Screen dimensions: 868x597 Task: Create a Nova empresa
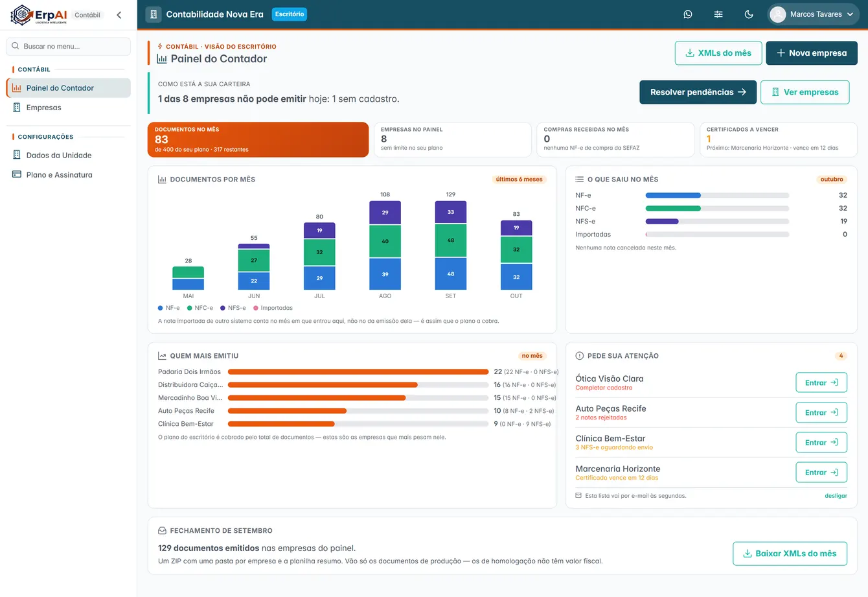click(x=812, y=53)
